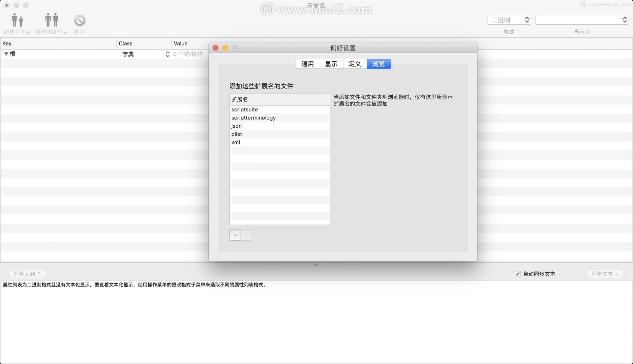Select the plist extension row
Viewport: 633px width, 364px height.
(280, 134)
